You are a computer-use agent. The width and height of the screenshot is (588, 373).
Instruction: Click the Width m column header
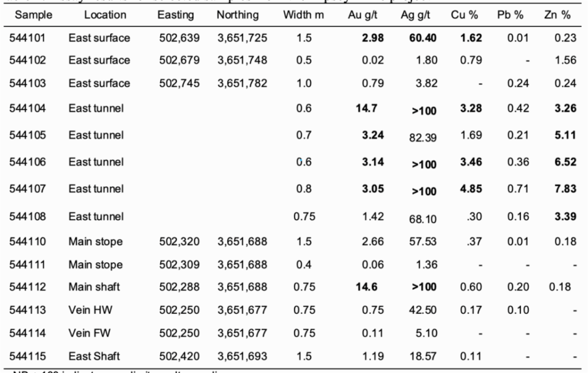click(x=303, y=15)
